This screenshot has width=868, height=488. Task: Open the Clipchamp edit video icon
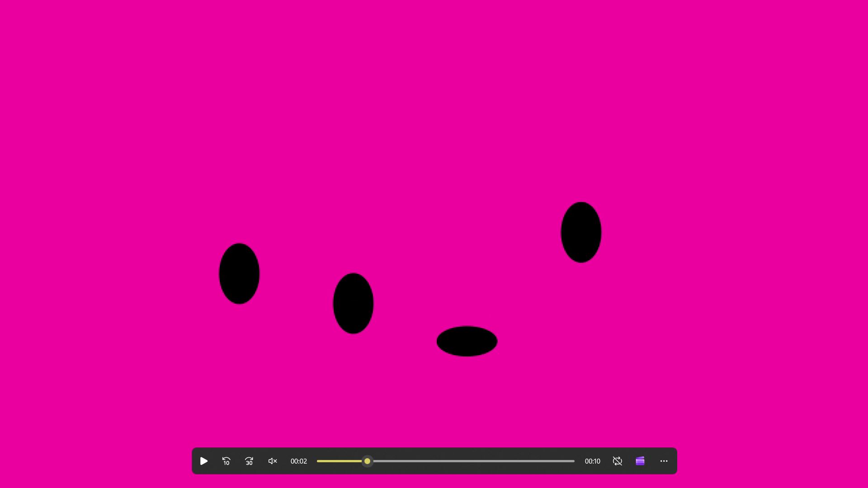(x=640, y=461)
